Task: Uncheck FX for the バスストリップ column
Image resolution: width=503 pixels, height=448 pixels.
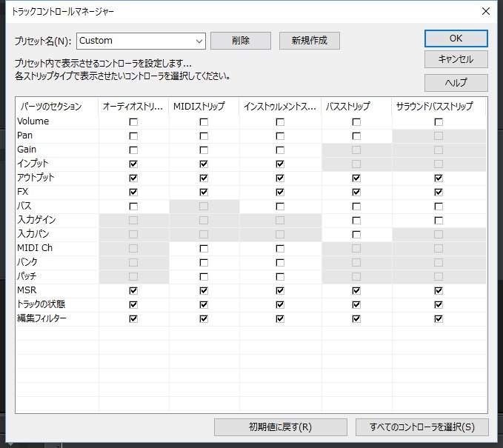Action: pos(356,192)
